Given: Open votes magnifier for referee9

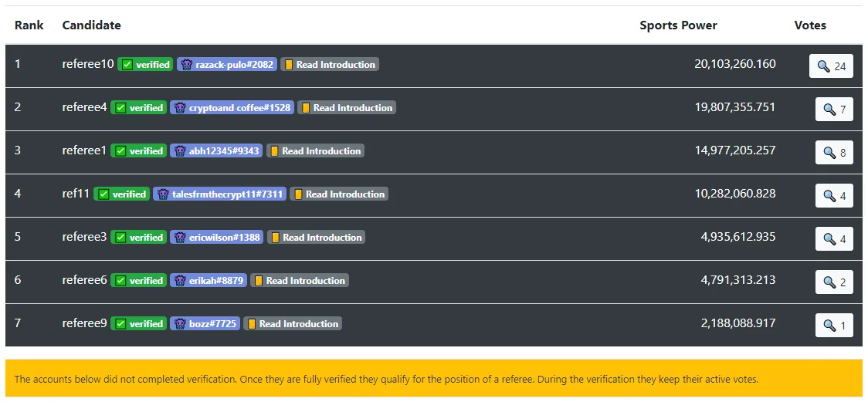Looking at the screenshot, I should click(834, 325).
